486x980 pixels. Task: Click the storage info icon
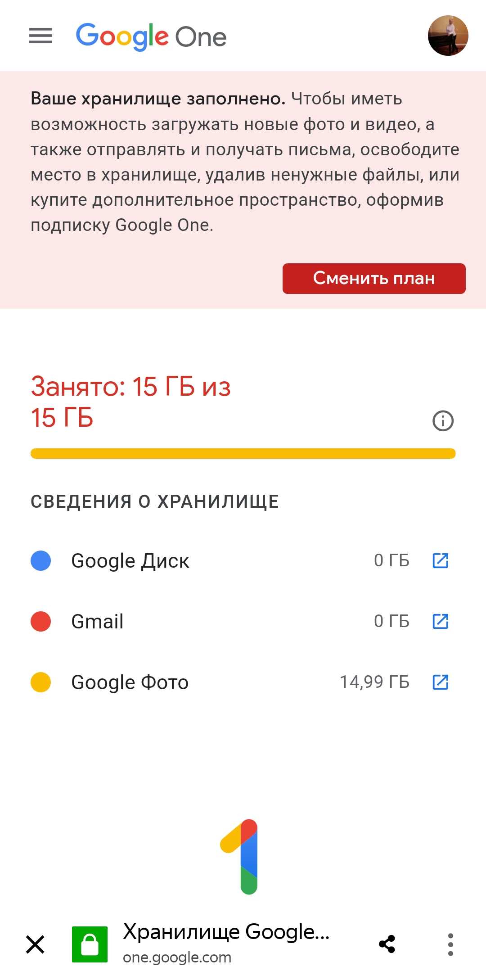click(443, 421)
